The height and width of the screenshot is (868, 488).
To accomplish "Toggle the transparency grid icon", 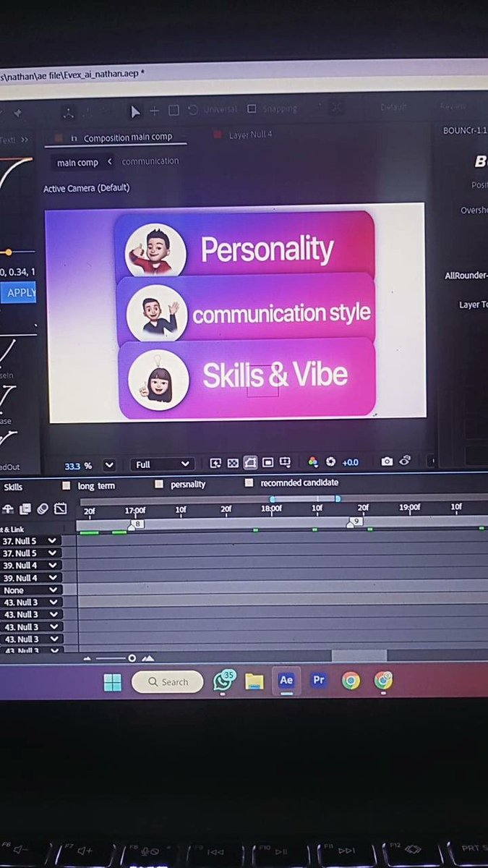I will tap(233, 463).
